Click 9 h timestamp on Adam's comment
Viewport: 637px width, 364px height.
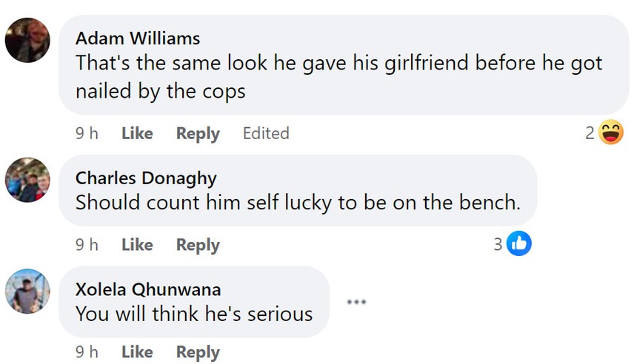coord(87,133)
